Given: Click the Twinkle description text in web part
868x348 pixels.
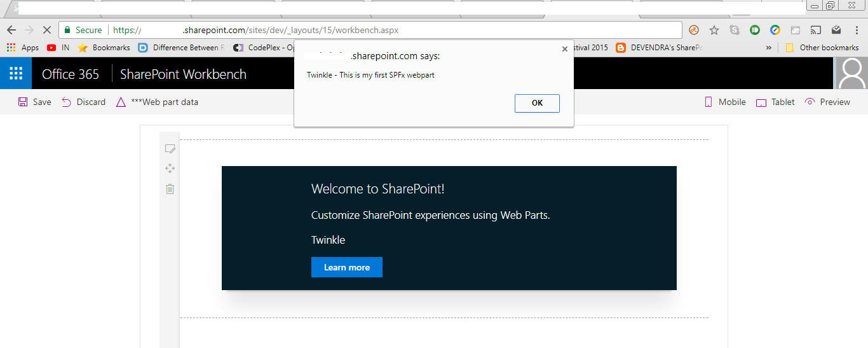Looking at the screenshot, I should click(x=328, y=240).
